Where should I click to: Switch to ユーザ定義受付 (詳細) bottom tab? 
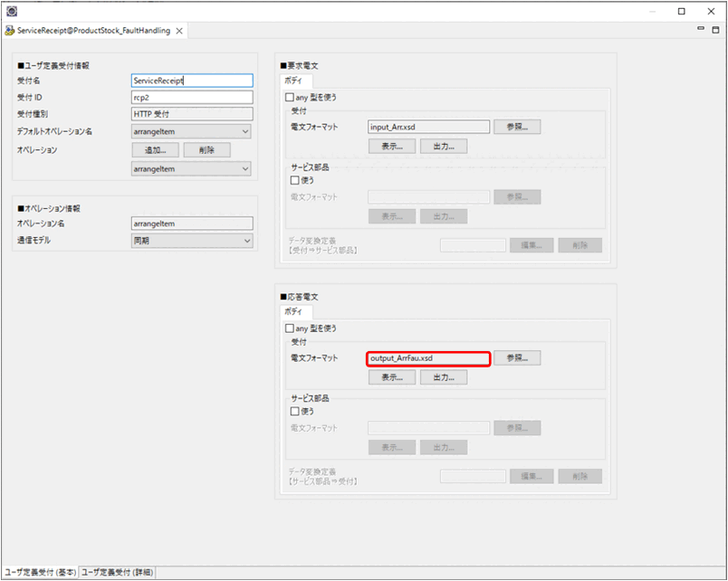117,572
